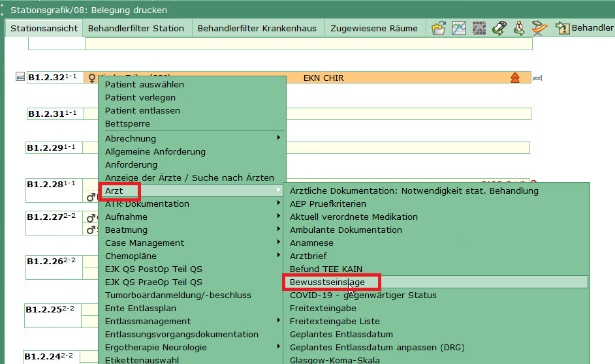The image size is (615, 364).
Task: Click the doctor with green arrow icon
Action: point(519,28)
